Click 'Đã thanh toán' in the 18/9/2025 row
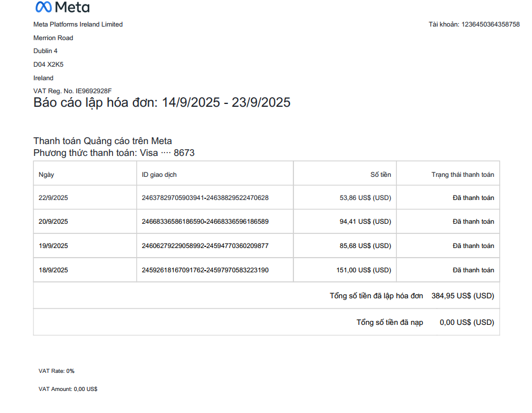 pyautogui.click(x=473, y=270)
